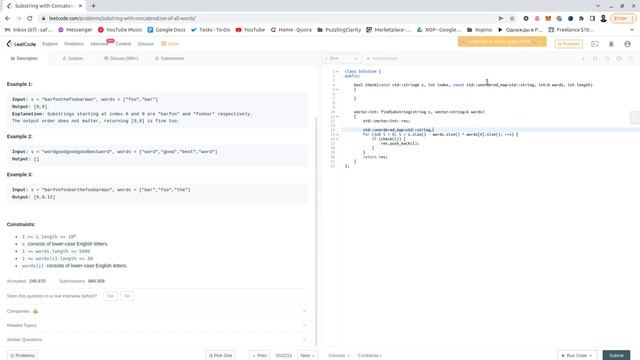Submit the solution
Image resolution: width=640 pixels, height=360 pixels.
616,356
